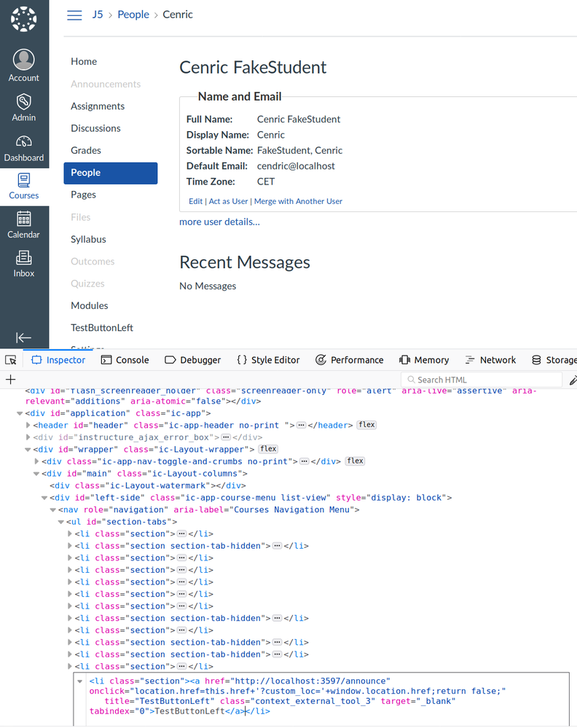Screen dimensions: 577x728
Task: Open the more user details link
Action: coord(219,222)
